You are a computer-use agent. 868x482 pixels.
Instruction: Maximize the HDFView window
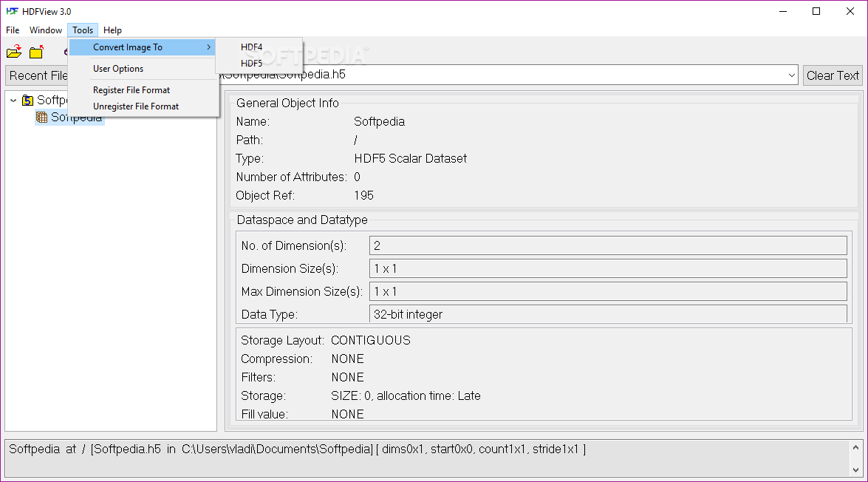tap(816, 11)
